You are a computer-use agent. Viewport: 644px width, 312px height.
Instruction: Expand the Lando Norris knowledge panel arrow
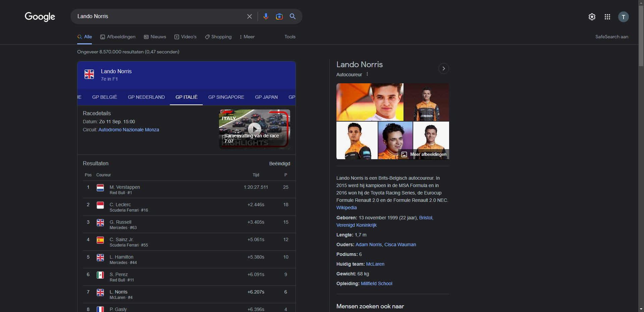coord(443,69)
